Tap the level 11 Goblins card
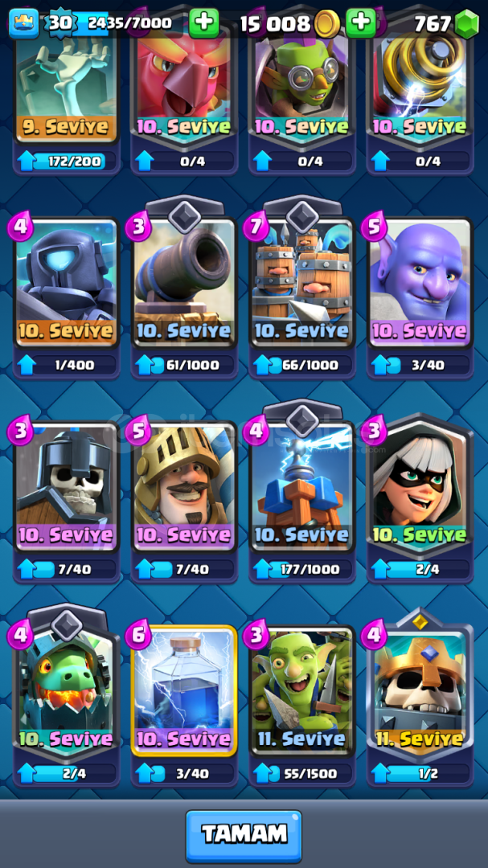Image resolution: width=488 pixels, height=868 pixels. tap(302, 691)
